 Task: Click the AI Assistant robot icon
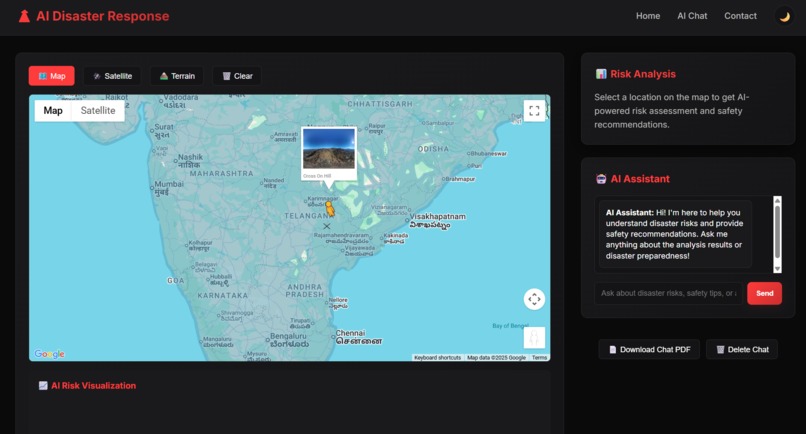pyautogui.click(x=601, y=179)
